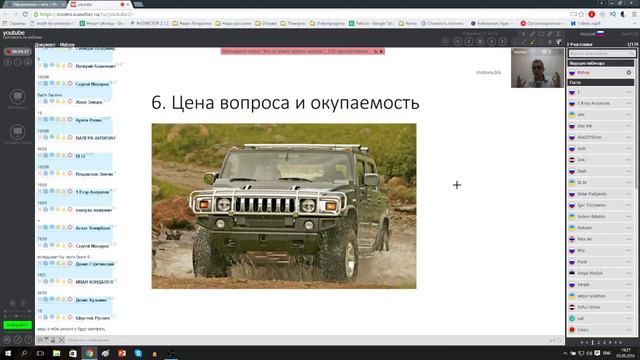
Task: Toggle eye icon in Денис Кузьмин row
Action: (52, 299)
